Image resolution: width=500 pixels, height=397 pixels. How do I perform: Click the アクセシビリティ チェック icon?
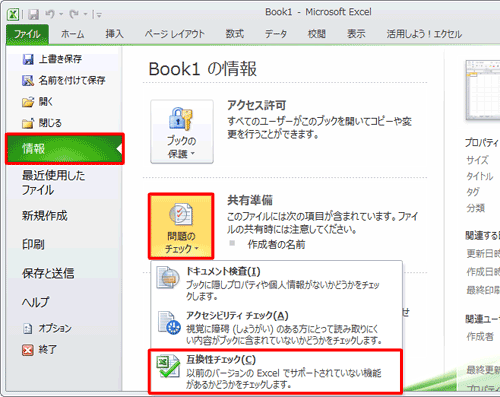169,323
